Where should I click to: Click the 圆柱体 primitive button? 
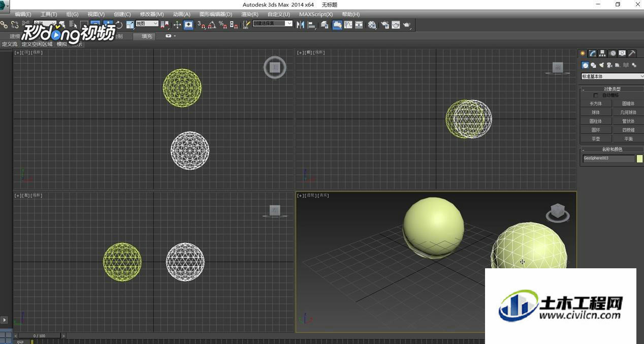(x=596, y=121)
